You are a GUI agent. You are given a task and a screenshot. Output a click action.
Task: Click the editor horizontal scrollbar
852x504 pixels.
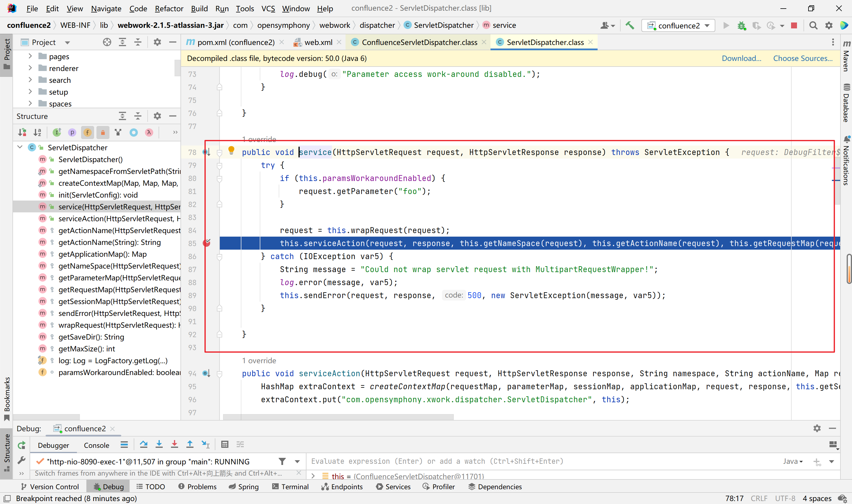tap(338, 417)
